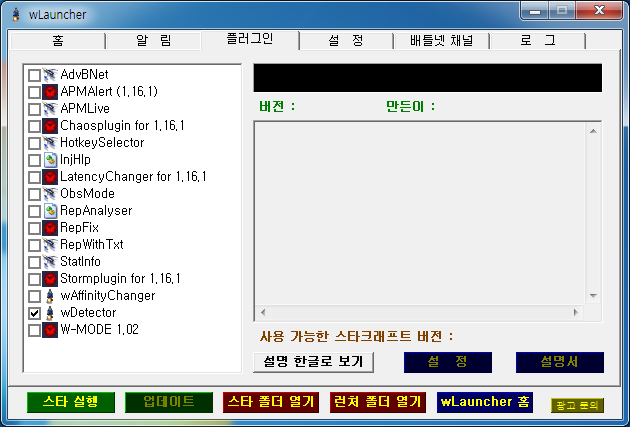Minimize the wLauncher window
The height and width of the screenshot is (427, 630).
(x=535, y=11)
